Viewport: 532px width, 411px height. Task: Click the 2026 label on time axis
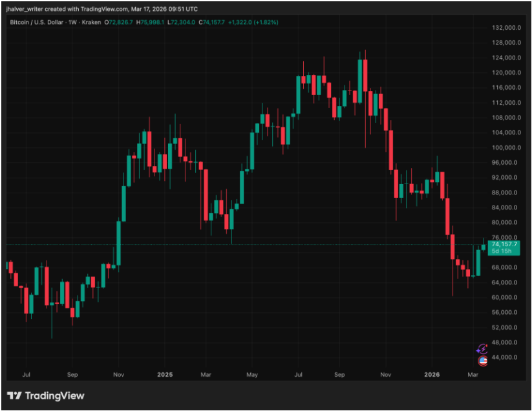[x=432, y=374]
